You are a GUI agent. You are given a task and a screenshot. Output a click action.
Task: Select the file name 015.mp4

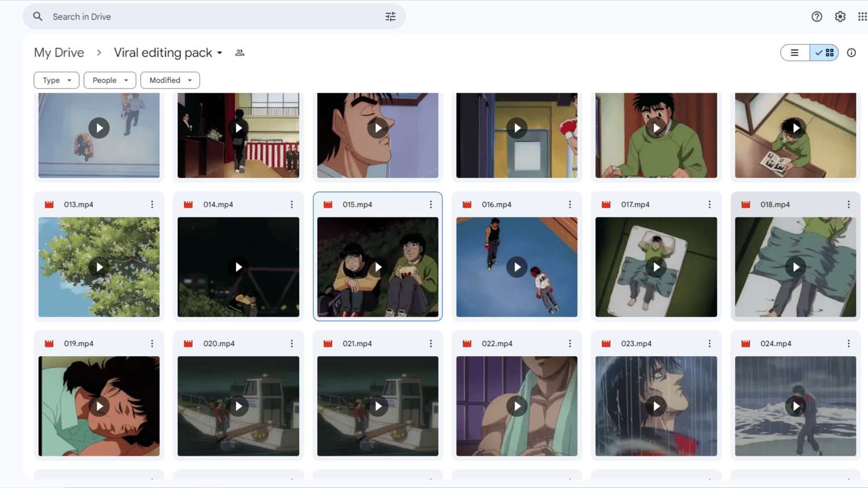pyautogui.click(x=358, y=204)
